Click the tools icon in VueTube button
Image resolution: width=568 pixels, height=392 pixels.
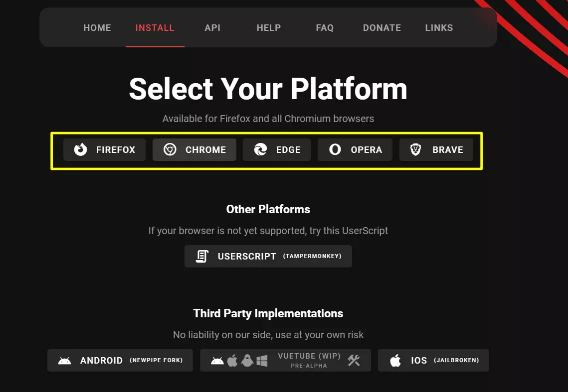tap(354, 361)
